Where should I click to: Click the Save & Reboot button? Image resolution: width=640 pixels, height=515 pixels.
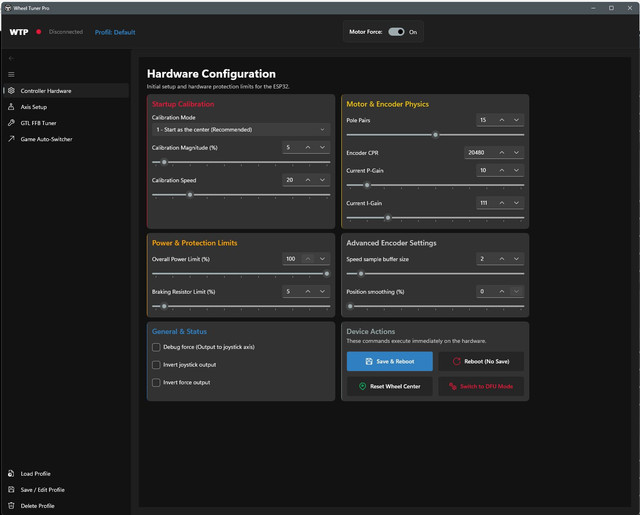point(390,362)
